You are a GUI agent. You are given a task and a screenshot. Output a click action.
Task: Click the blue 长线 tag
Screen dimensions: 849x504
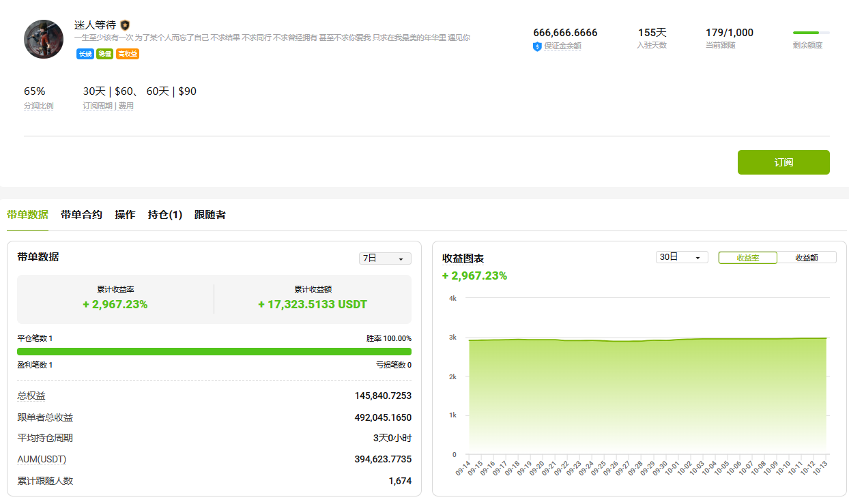[x=85, y=54]
